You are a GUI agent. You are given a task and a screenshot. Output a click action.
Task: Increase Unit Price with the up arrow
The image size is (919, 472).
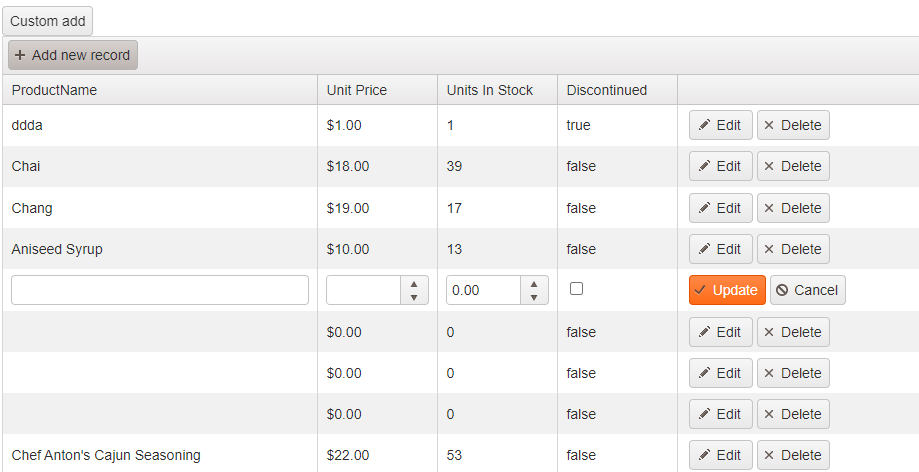[x=414, y=283]
